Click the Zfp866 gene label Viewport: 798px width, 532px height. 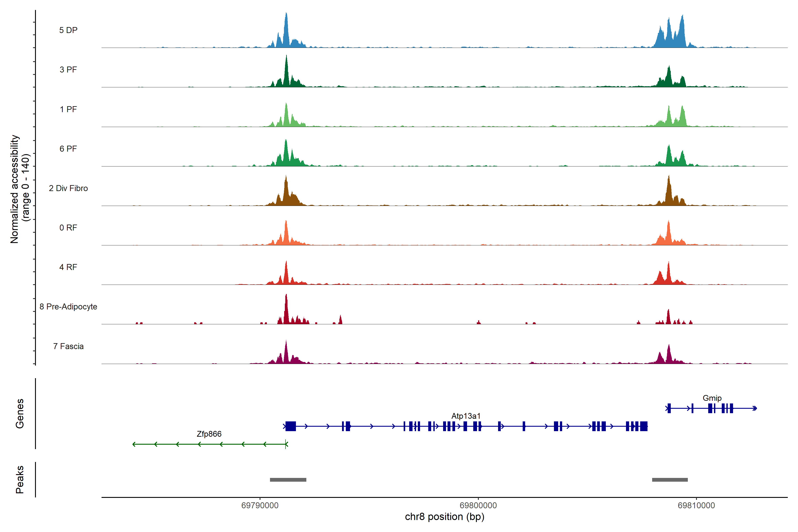click(x=209, y=434)
